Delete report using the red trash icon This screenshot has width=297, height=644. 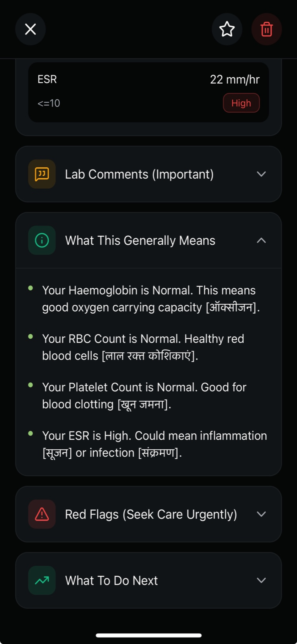[x=267, y=29]
